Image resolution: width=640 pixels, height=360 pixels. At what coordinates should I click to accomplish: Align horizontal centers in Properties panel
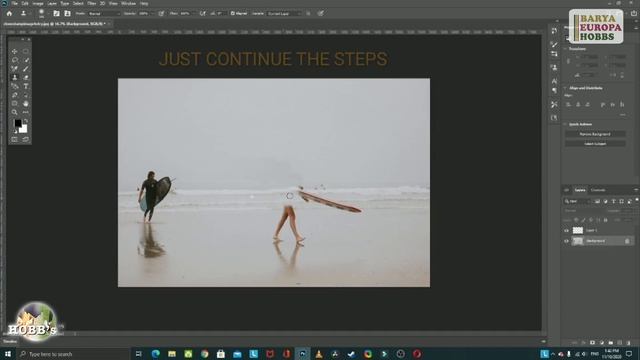coord(578,105)
